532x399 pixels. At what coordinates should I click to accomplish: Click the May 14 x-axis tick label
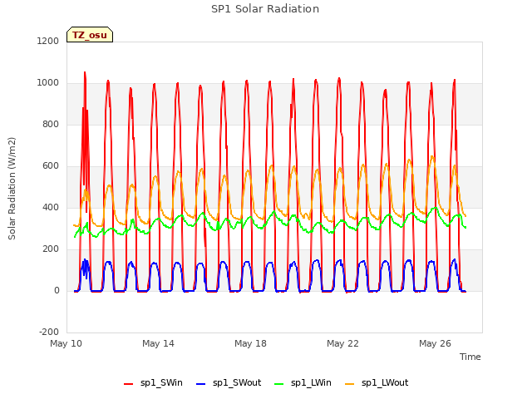158,343
